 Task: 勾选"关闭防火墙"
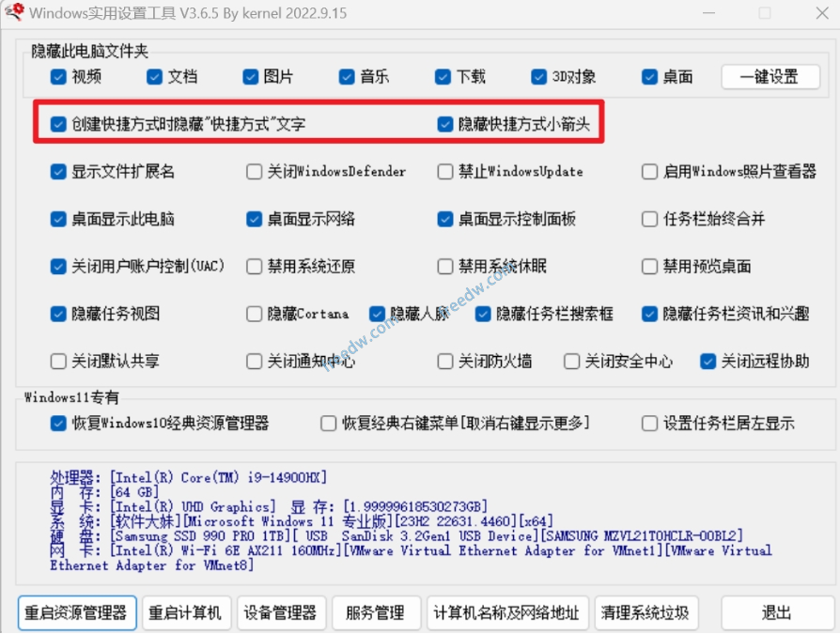(444, 361)
